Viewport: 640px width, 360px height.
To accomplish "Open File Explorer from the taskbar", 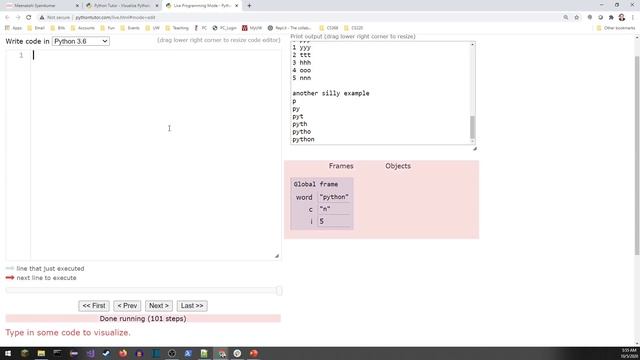I will 41,353.
